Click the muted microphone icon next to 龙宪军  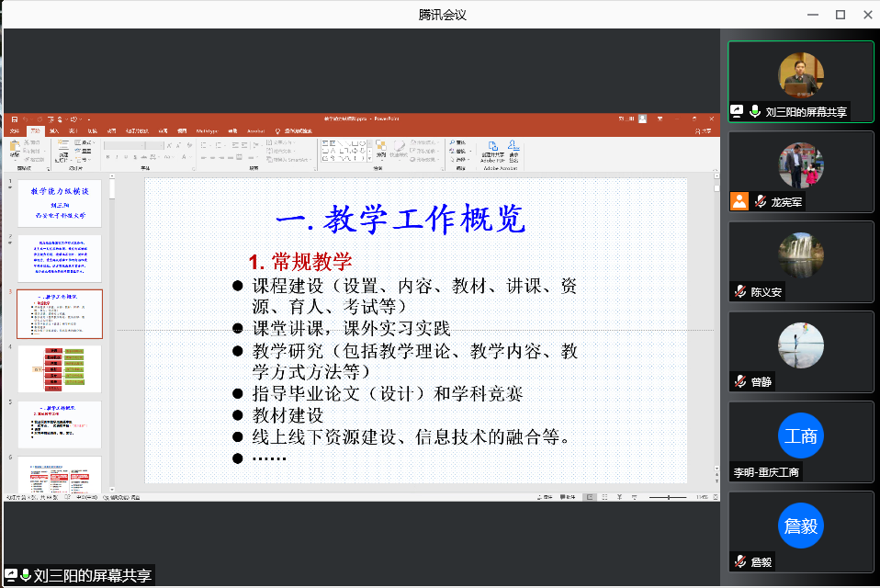[x=760, y=201]
